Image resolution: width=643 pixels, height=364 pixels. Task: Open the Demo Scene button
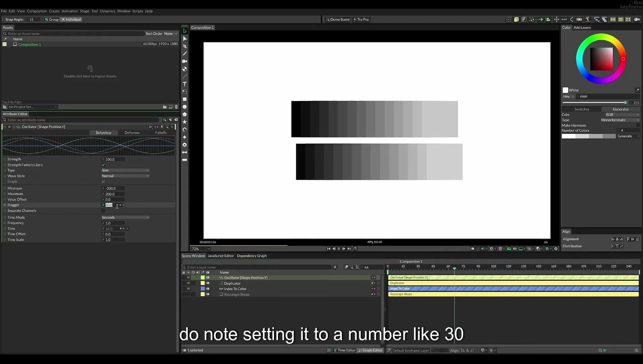338,19
